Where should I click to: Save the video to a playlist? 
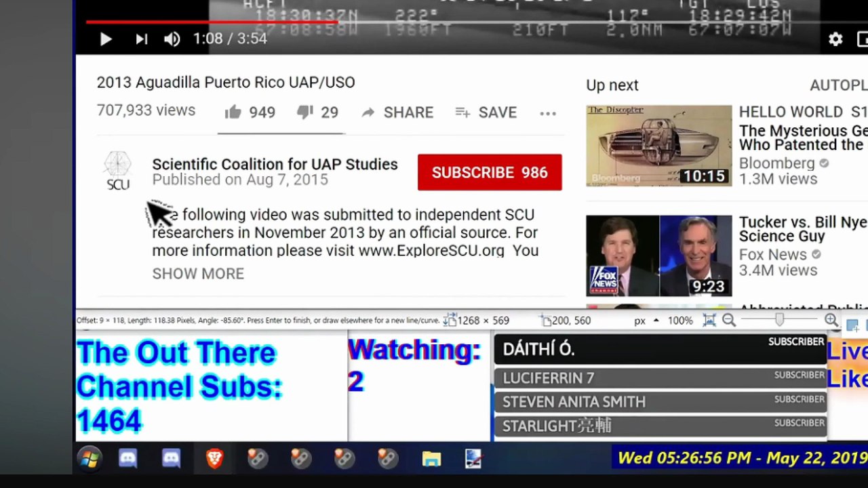click(x=486, y=113)
